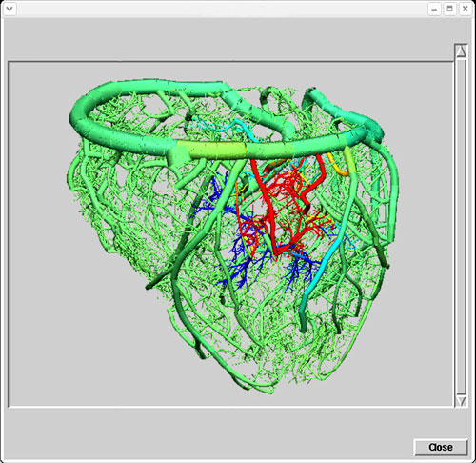Minimize the viewer window
This screenshot has height=463, width=476.
[434, 9]
